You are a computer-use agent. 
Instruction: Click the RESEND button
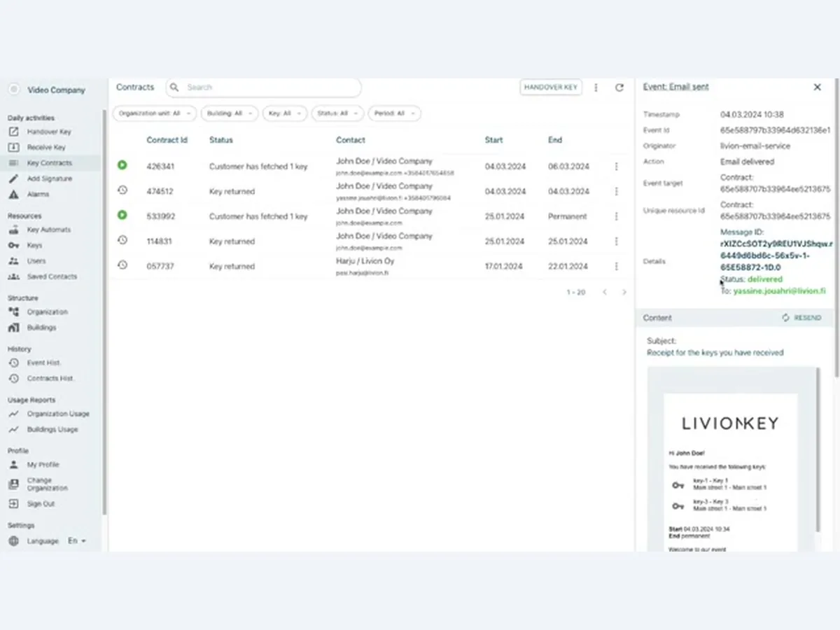point(802,318)
